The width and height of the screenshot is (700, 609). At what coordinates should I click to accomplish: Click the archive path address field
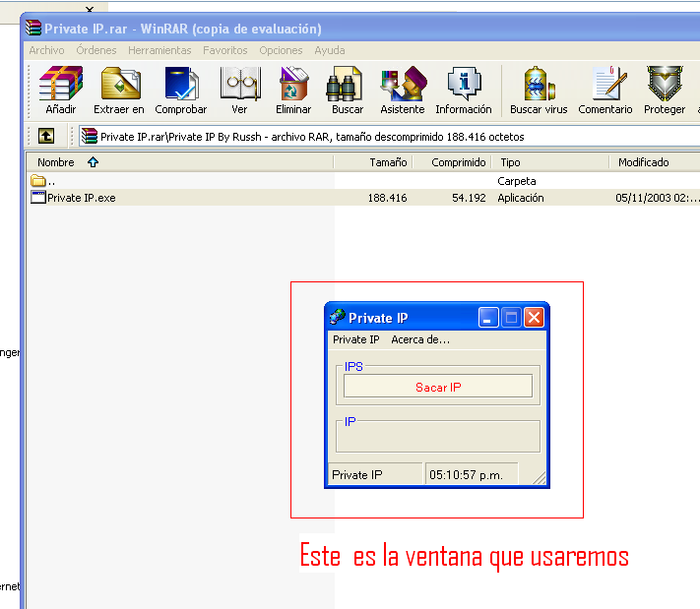[390, 136]
